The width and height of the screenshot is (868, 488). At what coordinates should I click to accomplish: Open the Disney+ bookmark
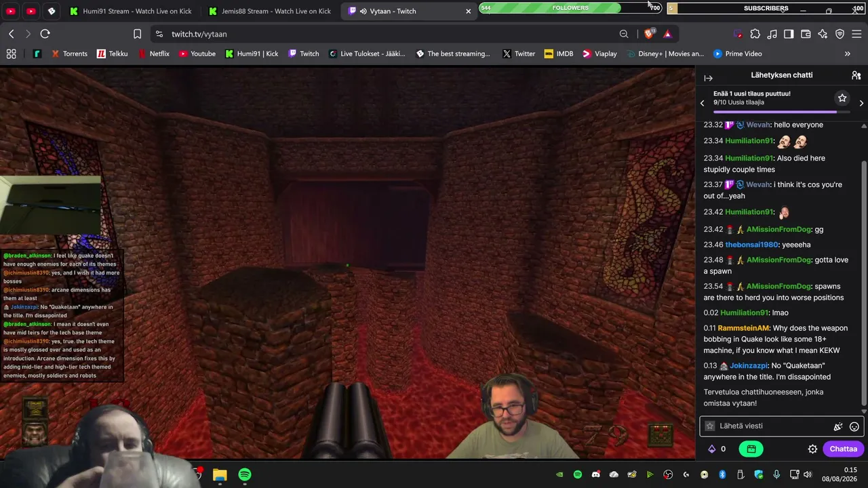[665, 54]
